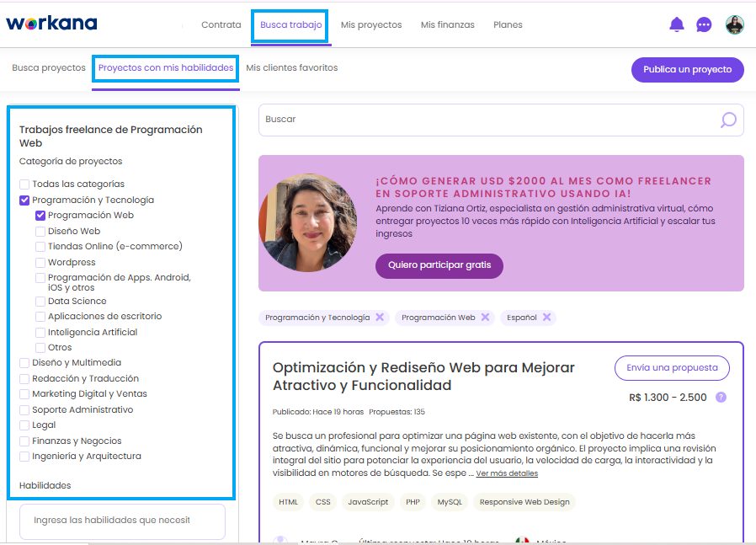Remove the Programación Web filter tag
Screen dimensions: 756x545
485,317
